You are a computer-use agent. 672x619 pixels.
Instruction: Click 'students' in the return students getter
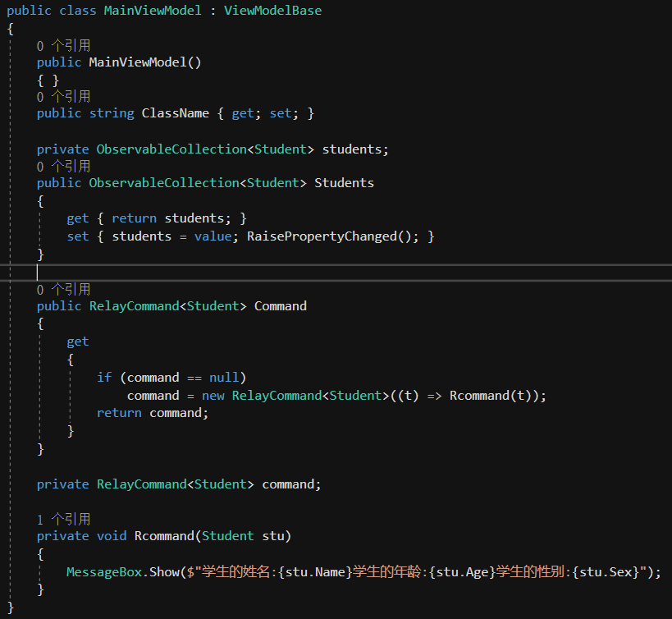click(194, 218)
